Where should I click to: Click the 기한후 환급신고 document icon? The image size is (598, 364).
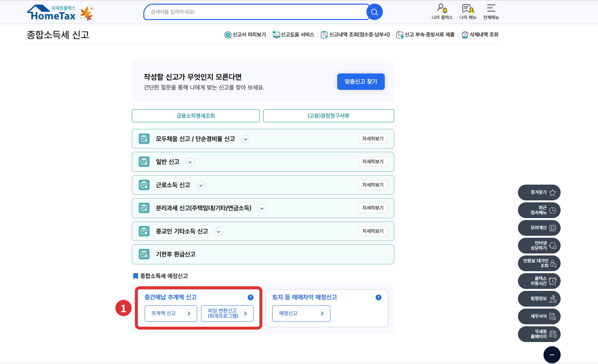coord(144,254)
